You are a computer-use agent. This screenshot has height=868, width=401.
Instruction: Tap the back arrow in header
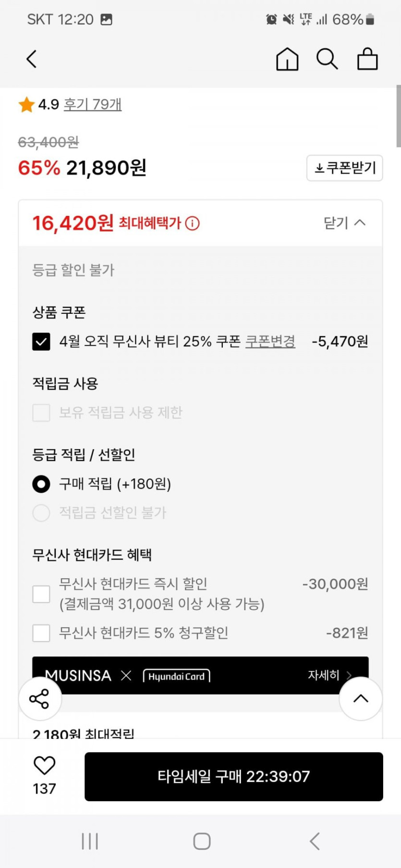pyautogui.click(x=32, y=59)
